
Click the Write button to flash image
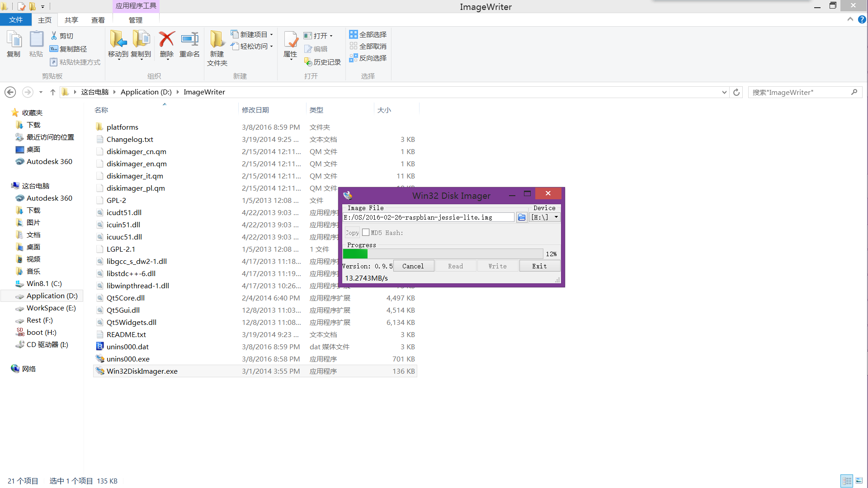coord(497,266)
